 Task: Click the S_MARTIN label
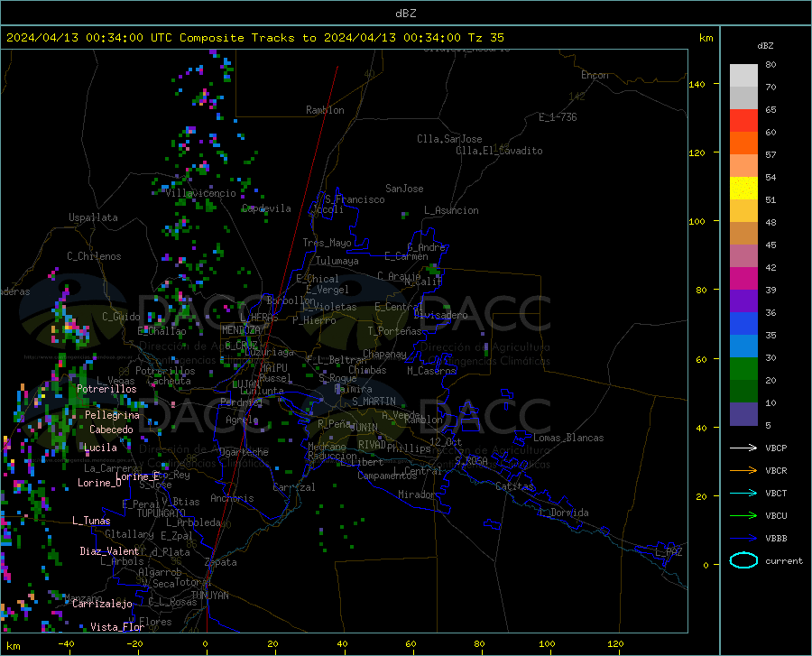(374, 402)
